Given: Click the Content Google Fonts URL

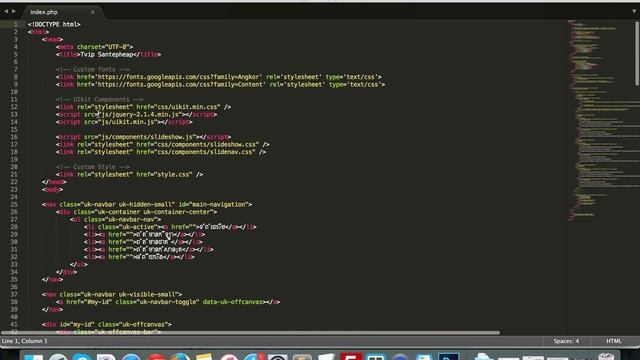Looking at the screenshot, I should [x=180, y=84].
